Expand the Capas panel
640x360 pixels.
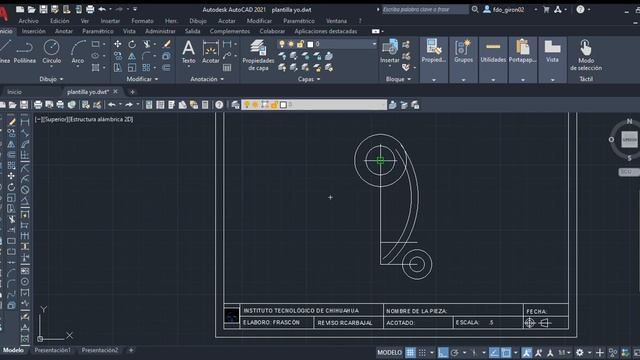[309, 79]
